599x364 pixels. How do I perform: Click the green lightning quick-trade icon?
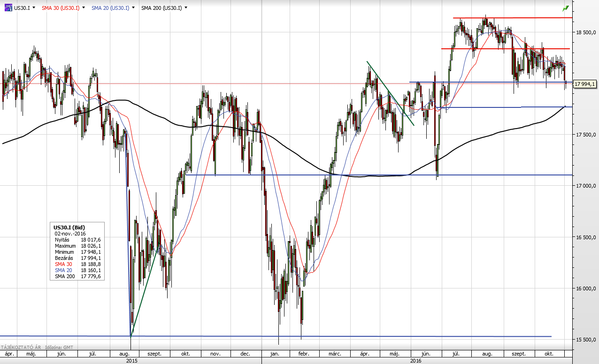pyautogui.click(x=565, y=8)
